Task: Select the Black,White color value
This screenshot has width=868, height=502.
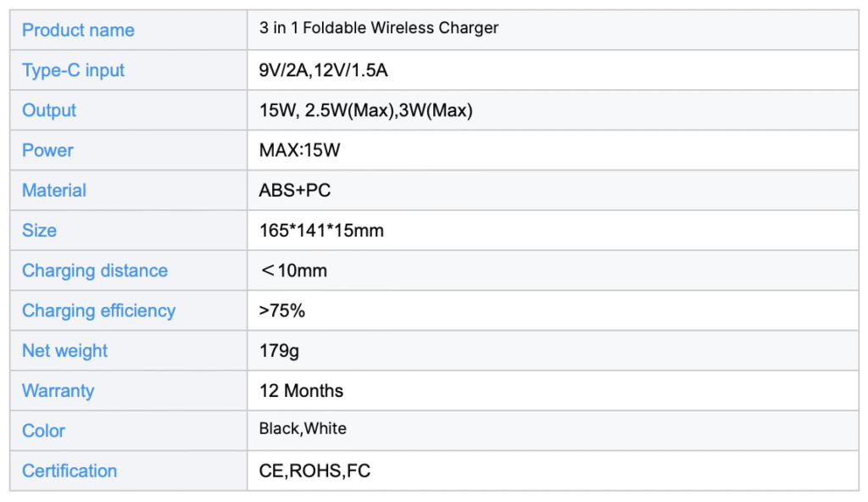Action: 303,429
